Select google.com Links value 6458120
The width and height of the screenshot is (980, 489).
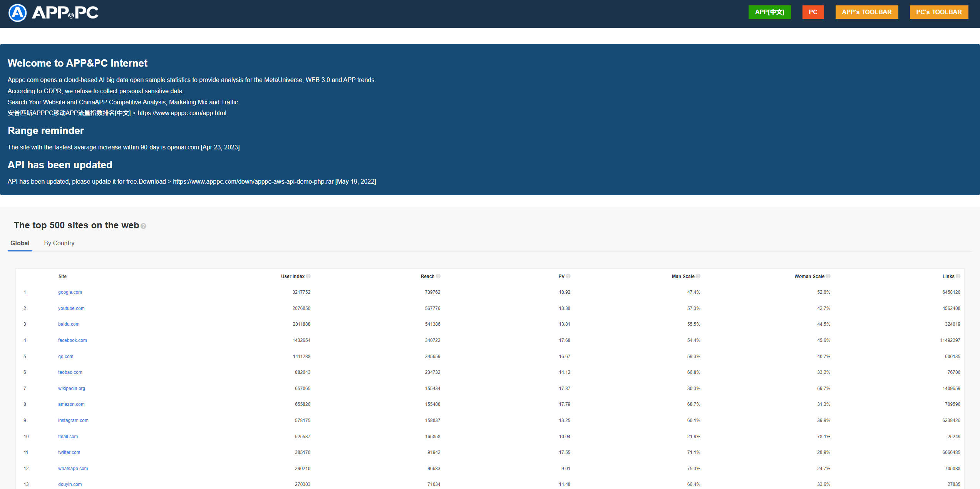pyautogui.click(x=951, y=292)
